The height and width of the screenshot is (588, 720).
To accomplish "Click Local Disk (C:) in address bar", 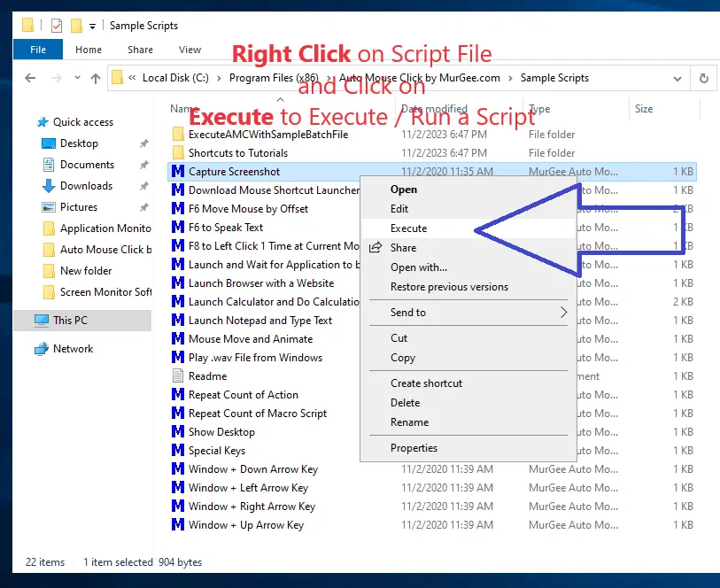I will pos(175,78).
